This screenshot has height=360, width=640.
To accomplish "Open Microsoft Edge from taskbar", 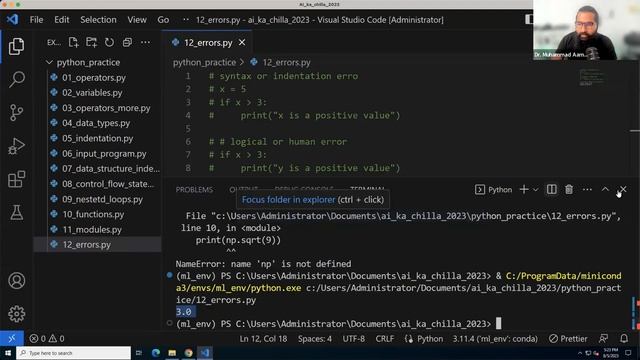I will 156,353.
